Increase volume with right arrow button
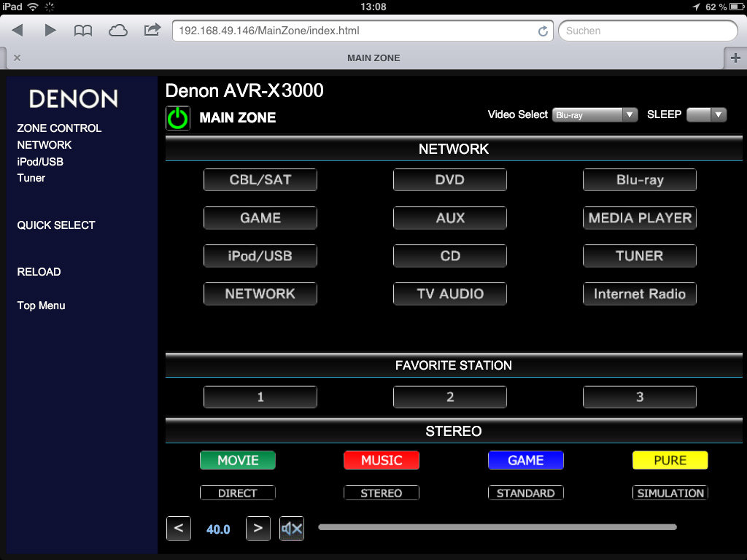Screen dimensions: 747x560 pos(258,529)
